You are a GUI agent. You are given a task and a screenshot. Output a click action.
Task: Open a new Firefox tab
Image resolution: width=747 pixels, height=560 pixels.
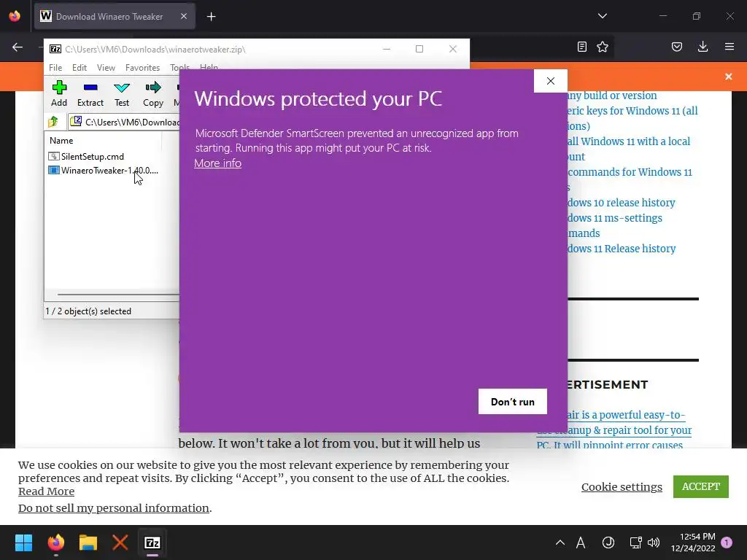(x=211, y=17)
